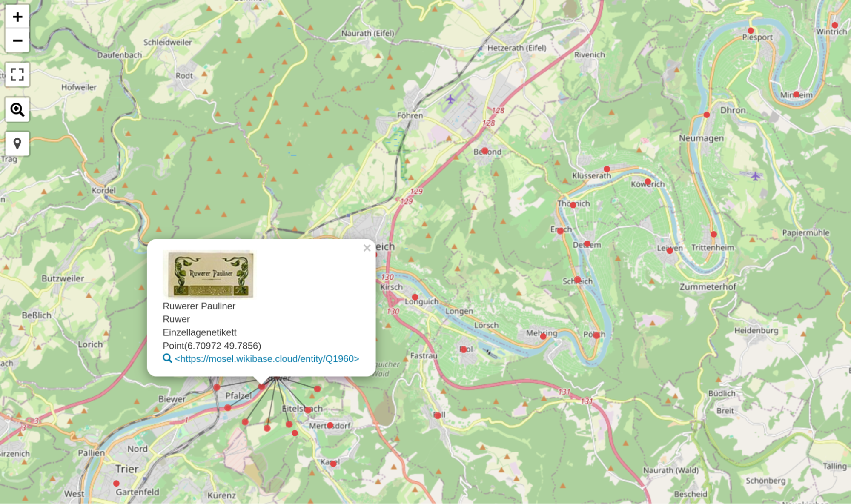Select the red marker at Bekond
The height and width of the screenshot is (504, 851).
point(484,151)
